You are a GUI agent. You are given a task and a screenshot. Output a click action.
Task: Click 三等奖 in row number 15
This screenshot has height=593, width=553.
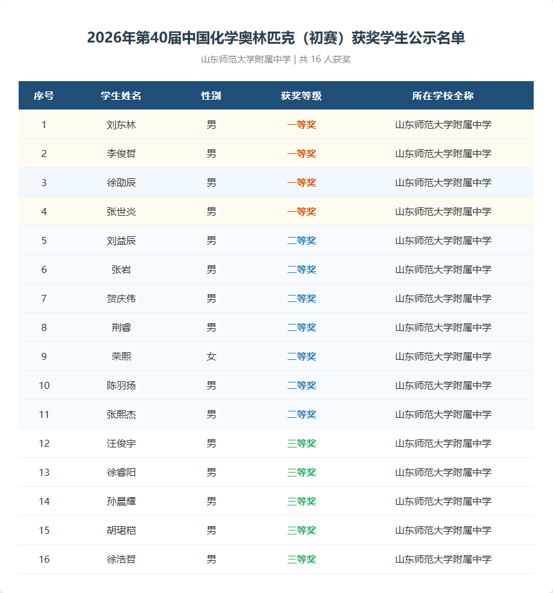[301, 530]
